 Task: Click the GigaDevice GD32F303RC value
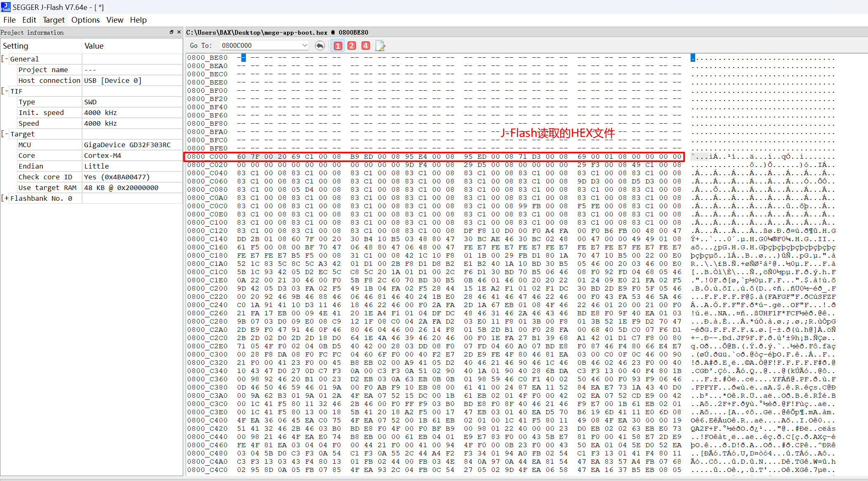coord(127,145)
